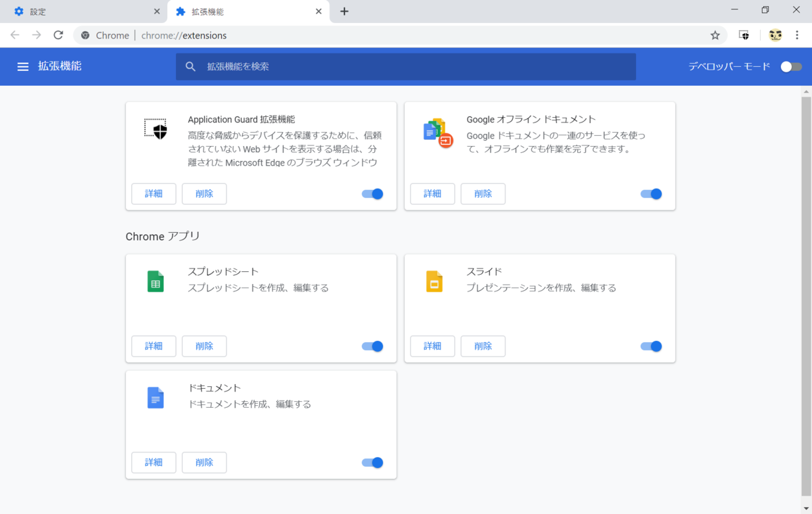Open 詳細 for ドキュメント app
This screenshot has width=812, height=514.
(x=154, y=463)
